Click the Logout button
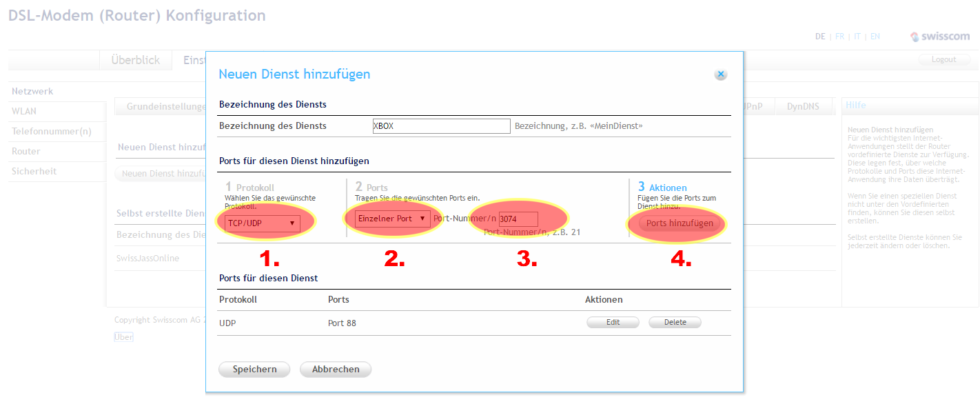Image resolution: width=980 pixels, height=413 pixels. coord(943,60)
